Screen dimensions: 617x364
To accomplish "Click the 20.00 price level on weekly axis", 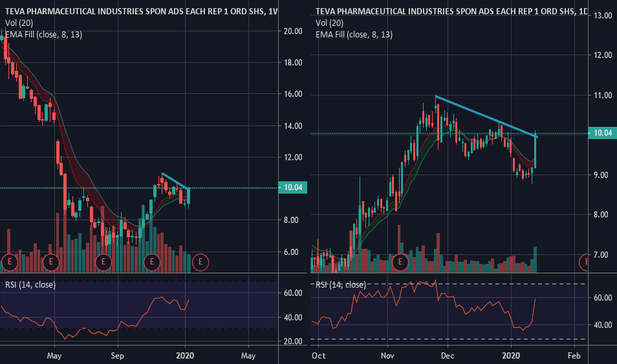I will pos(293,31).
